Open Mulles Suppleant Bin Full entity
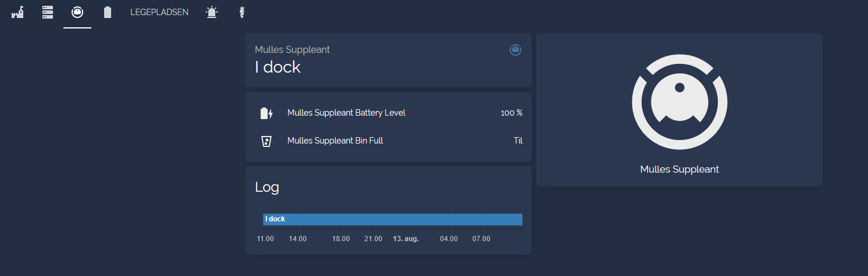 335,141
